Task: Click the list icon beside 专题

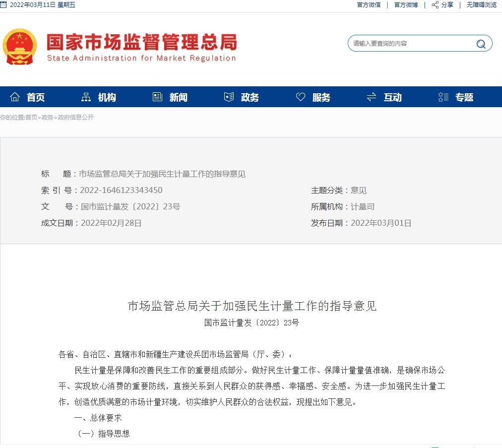Action: click(x=443, y=97)
